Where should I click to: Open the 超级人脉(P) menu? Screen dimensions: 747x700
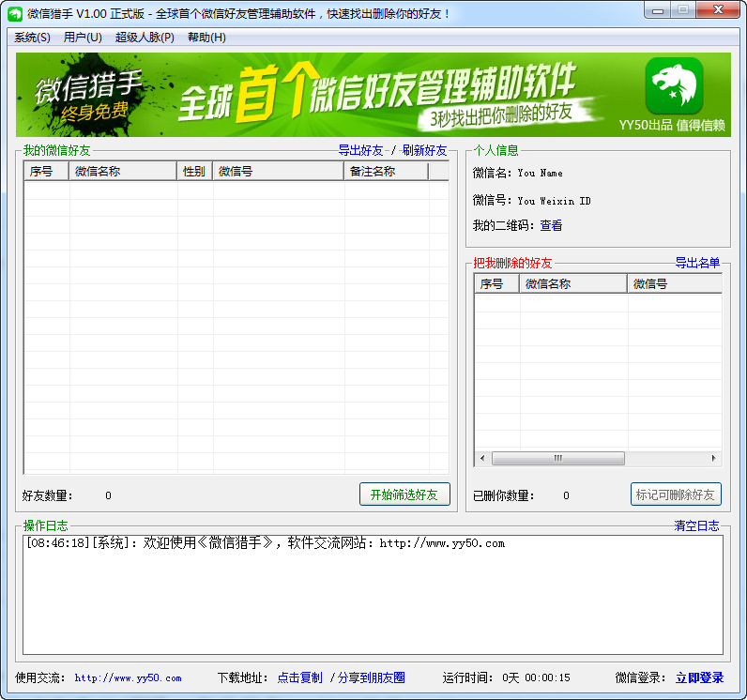tap(145, 38)
